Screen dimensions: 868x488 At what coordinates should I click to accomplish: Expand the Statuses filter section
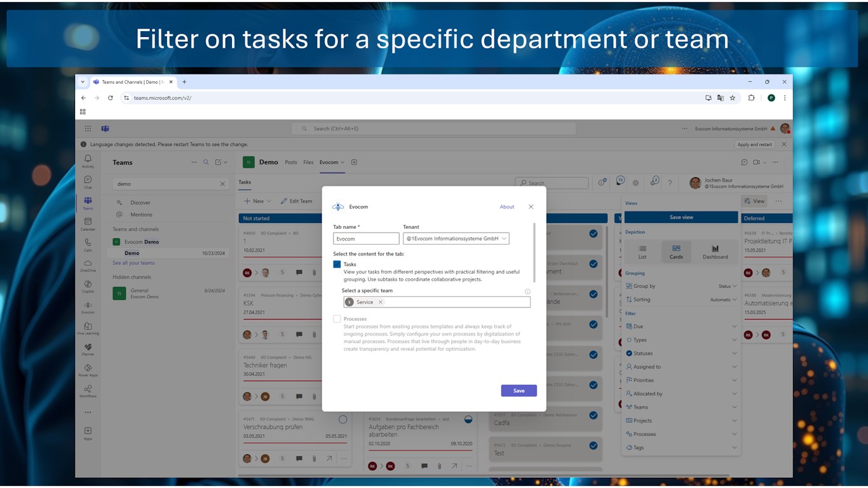coord(681,353)
